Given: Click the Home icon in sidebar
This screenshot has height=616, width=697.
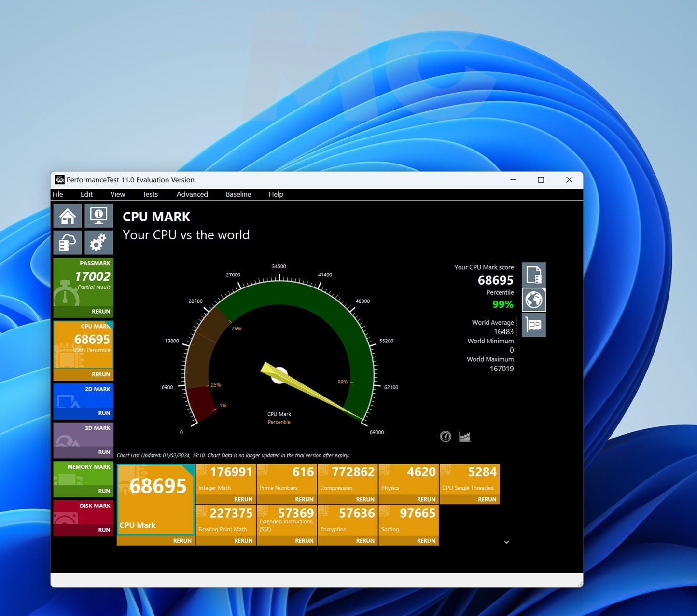Looking at the screenshot, I should 68,216.
